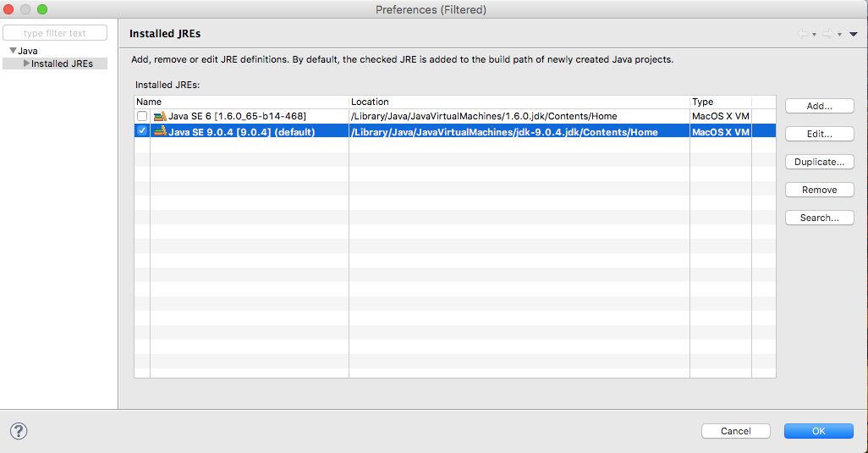Image resolution: width=868 pixels, height=453 pixels.
Task: Collapse the Java tree node
Action: tap(13, 51)
